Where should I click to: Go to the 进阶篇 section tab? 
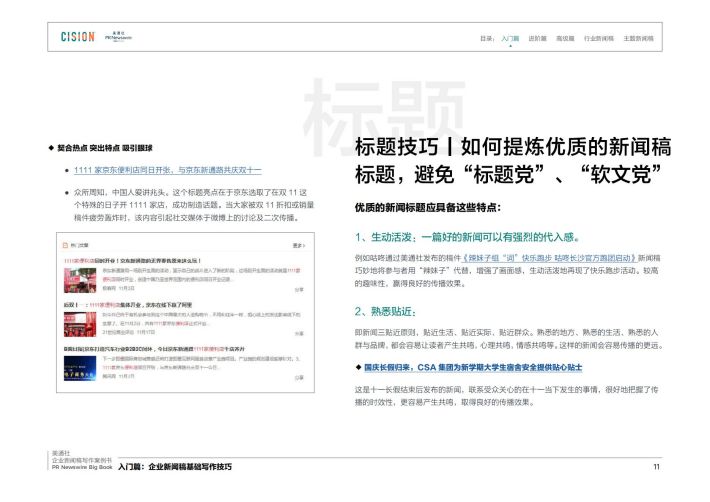[538, 38]
